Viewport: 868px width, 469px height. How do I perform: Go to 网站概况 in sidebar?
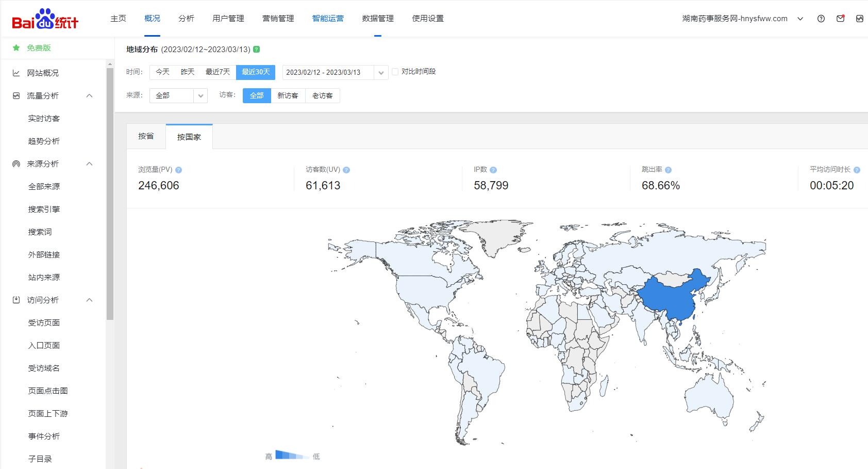point(43,73)
